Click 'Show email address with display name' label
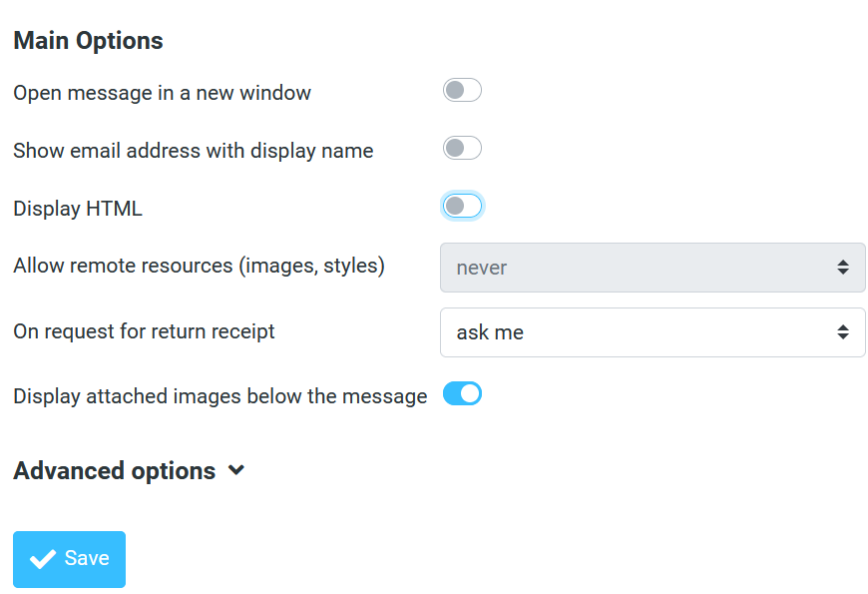Image resolution: width=868 pixels, height=594 pixels. (x=193, y=151)
